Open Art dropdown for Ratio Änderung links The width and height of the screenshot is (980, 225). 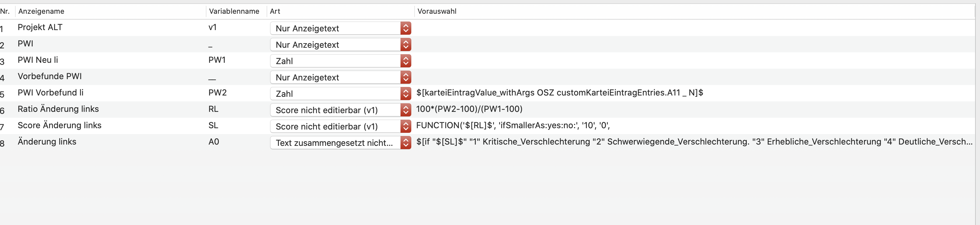(340, 110)
